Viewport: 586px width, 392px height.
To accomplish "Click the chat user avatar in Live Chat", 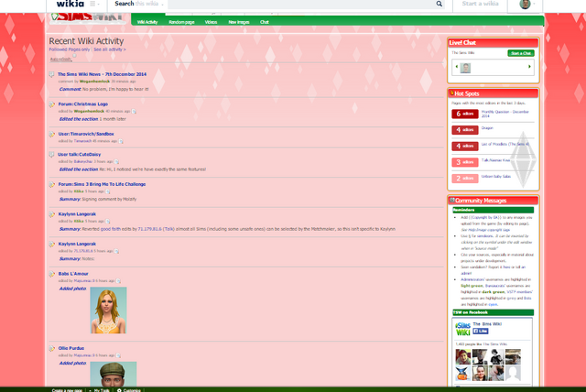I will click(x=465, y=68).
